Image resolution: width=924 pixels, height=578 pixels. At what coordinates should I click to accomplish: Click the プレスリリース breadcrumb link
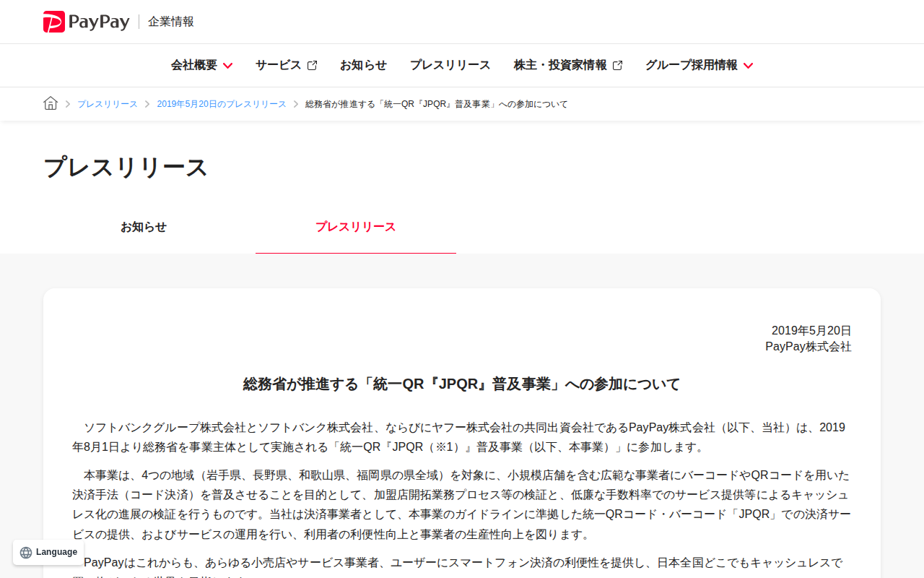pos(108,104)
